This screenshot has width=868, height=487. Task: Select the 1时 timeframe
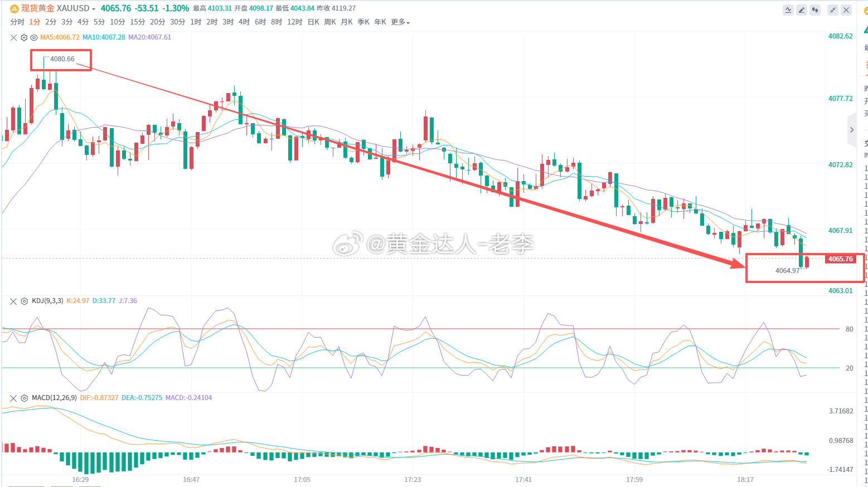click(196, 22)
